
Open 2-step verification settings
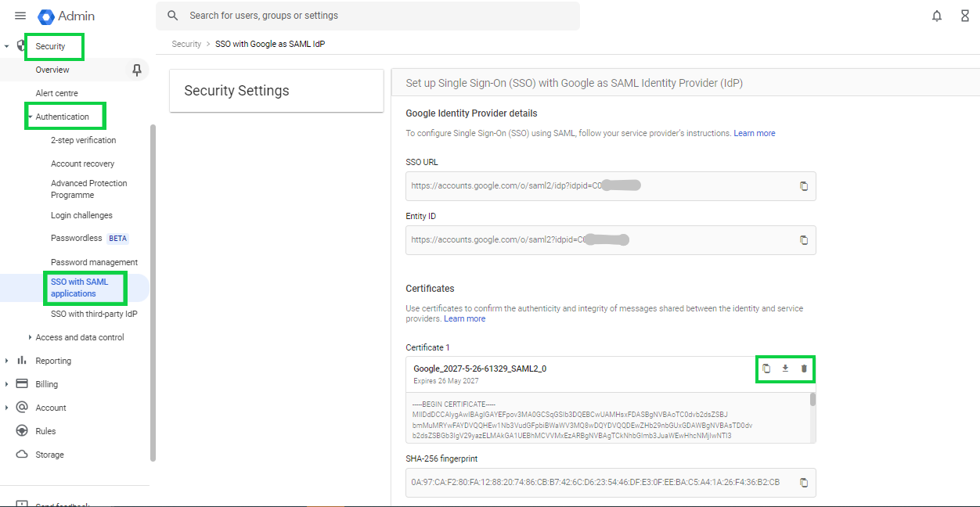point(83,141)
